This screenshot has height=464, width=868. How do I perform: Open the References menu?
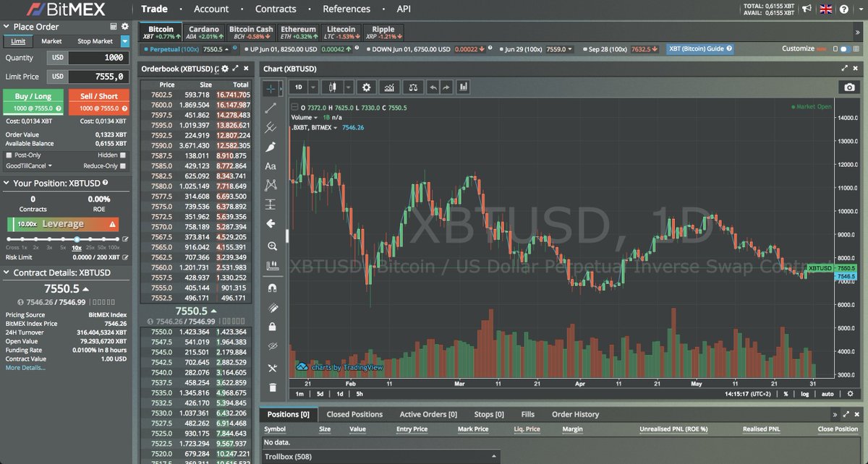tap(346, 9)
